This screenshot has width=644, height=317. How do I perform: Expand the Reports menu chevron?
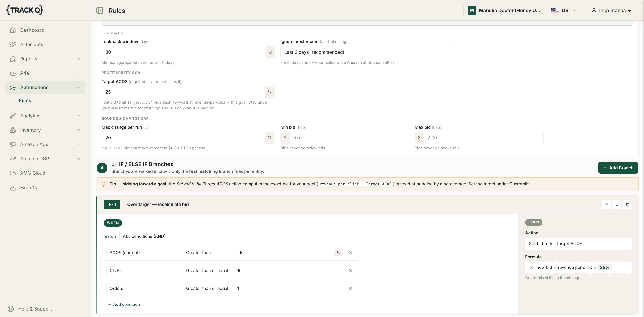(78, 59)
